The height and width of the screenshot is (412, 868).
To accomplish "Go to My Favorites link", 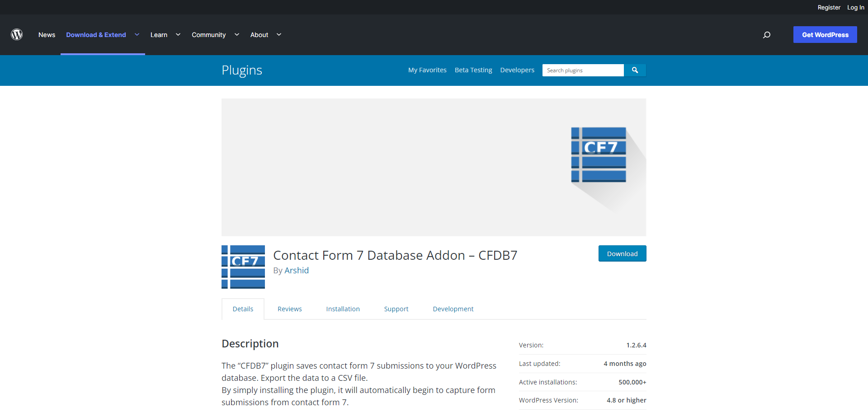I will (x=427, y=70).
